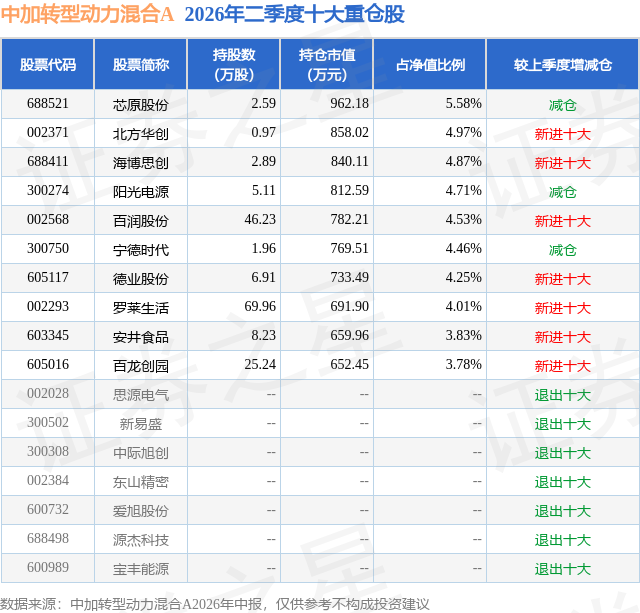Click the 股票简称 column header
The width and height of the screenshot is (640, 613).
tap(141, 64)
